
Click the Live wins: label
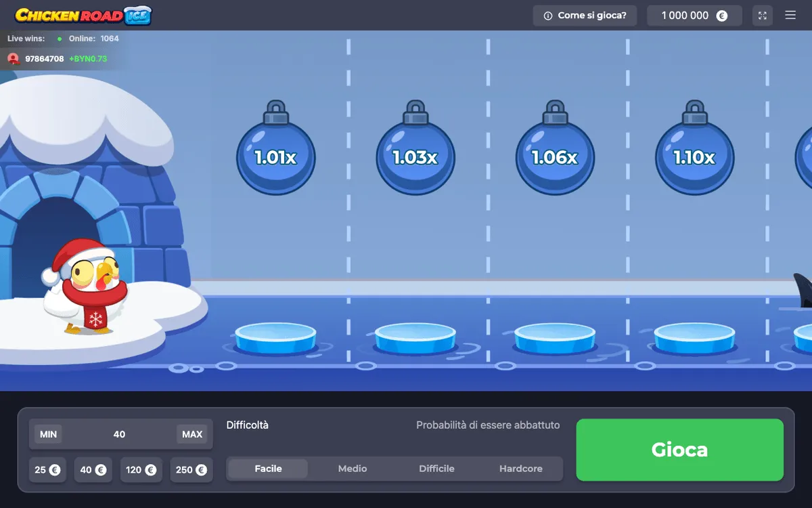pyautogui.click(x=26, y=39)
